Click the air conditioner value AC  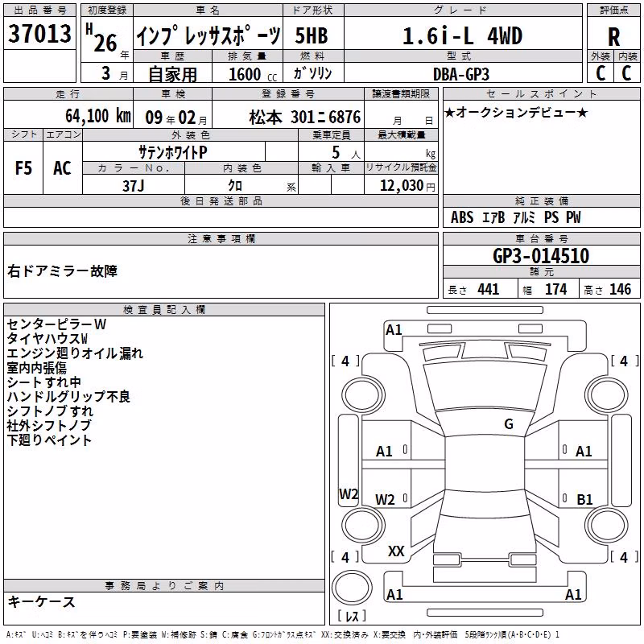click(62, 168)
